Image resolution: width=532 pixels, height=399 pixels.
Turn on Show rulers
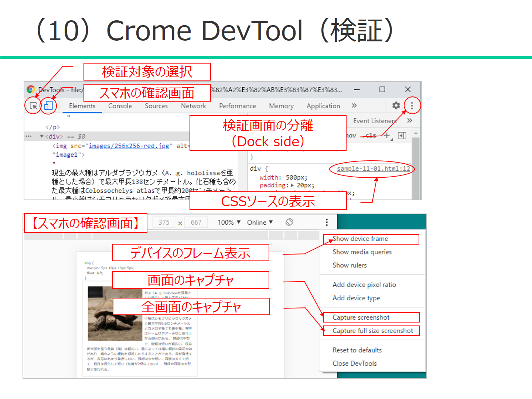click(349, 265)
